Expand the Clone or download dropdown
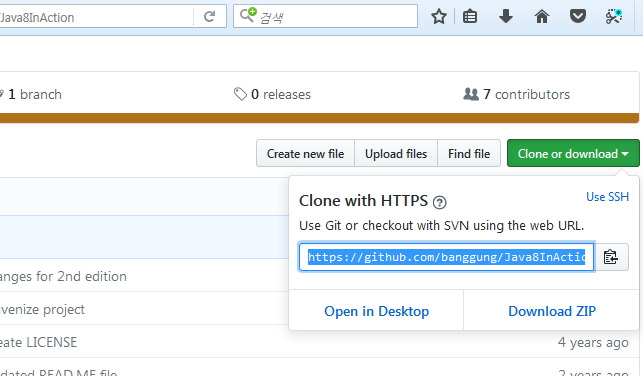This screenshot has height=376, width=643. (573, 153)
